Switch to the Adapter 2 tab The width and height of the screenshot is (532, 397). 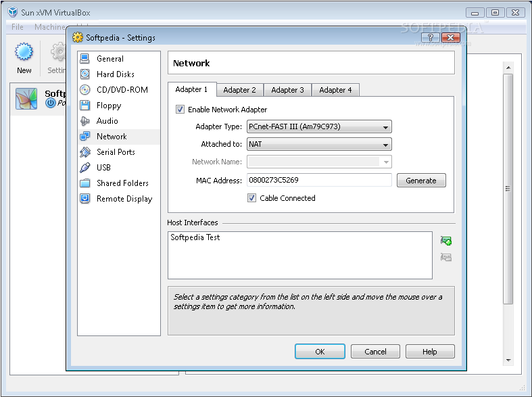pyautogui.click(x=240, y=90)
